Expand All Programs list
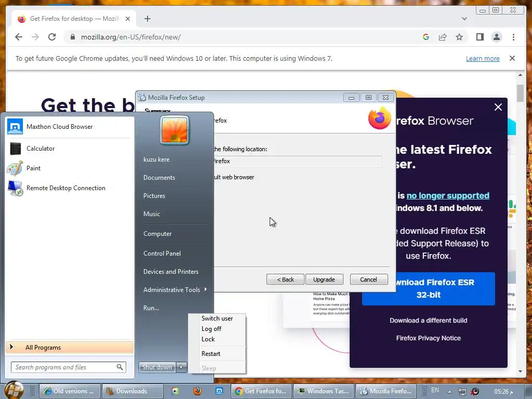Image resolution: width=532 pixels, height=399 pixels. [x=70, y=347]
